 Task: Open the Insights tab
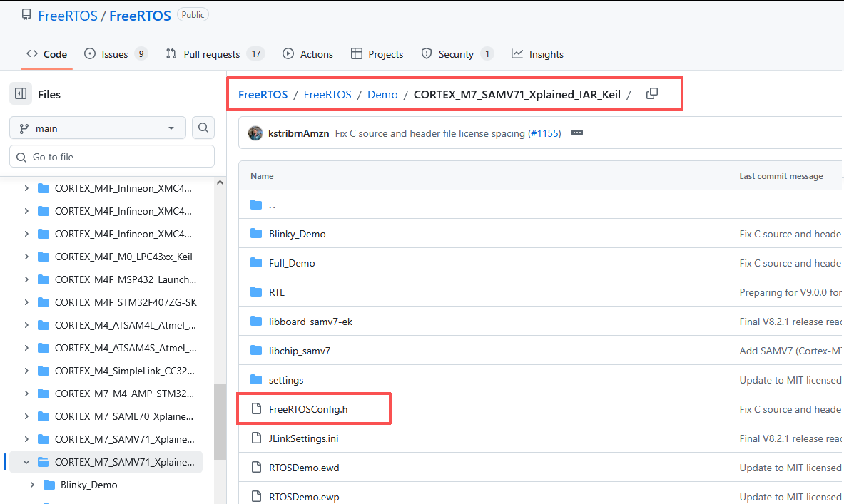pyautogui.click(x=537, y=53)
